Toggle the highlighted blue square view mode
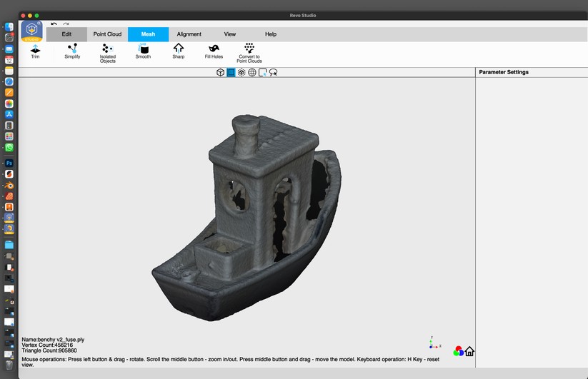The height and width of the screenshot is (379, 588). click(231, 73)
